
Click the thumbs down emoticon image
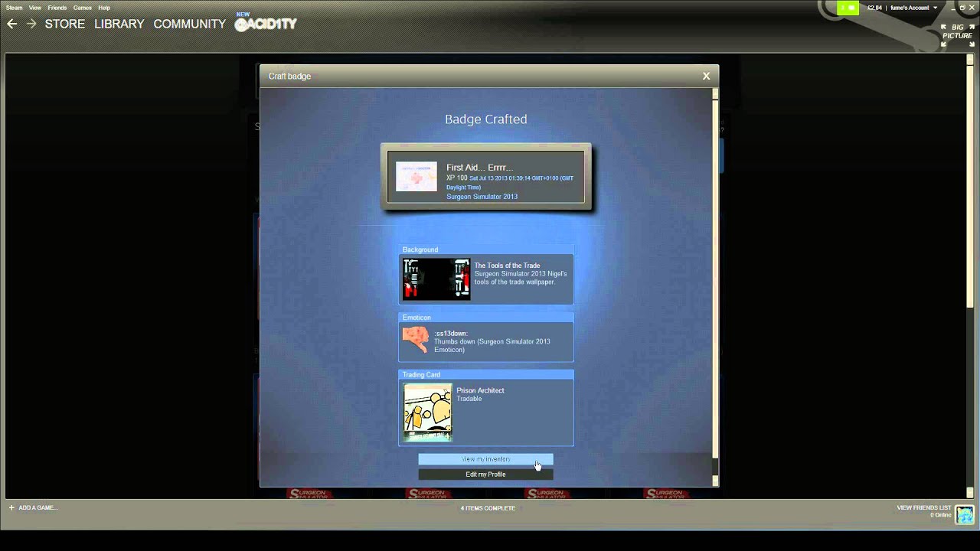416,340
